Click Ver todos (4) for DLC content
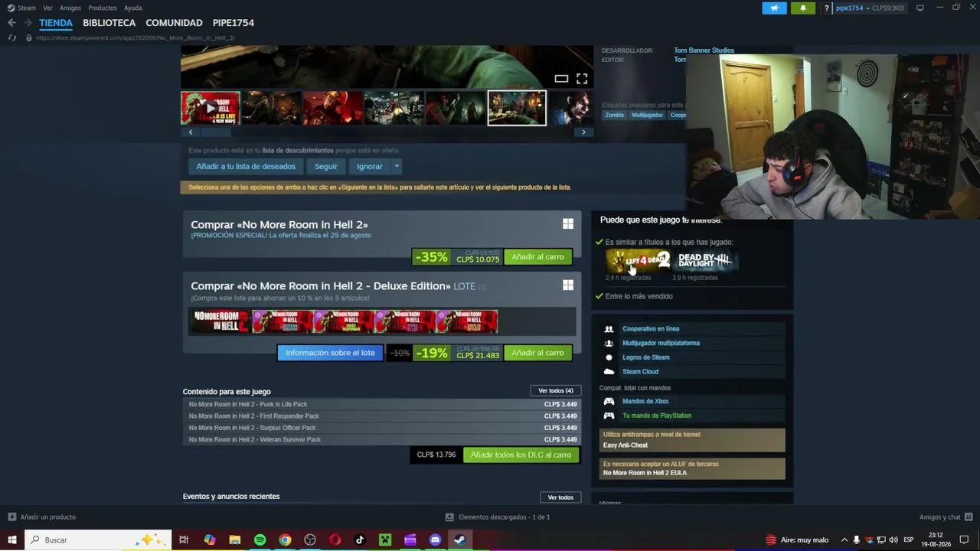 pyautogui.click(x=556, y=391)
